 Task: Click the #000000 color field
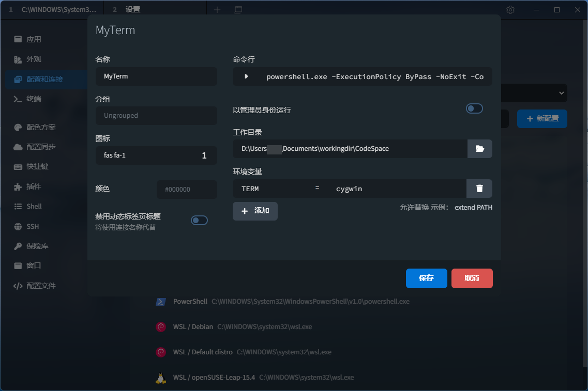click(x=187, y=190)
